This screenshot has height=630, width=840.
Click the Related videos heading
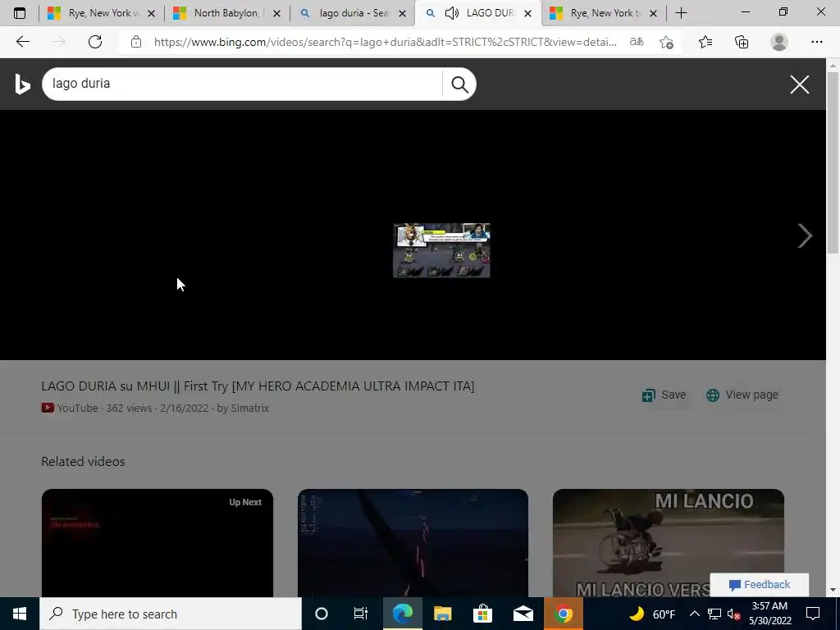(x=83, y=462)
